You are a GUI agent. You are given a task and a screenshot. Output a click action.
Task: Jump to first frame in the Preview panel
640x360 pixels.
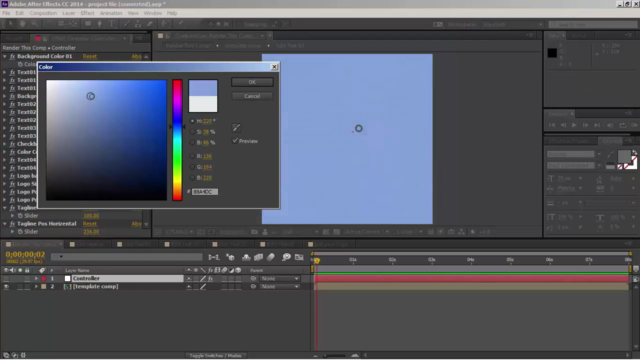coord(552,125)
